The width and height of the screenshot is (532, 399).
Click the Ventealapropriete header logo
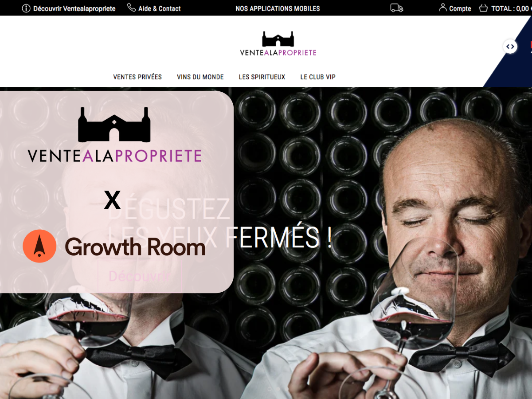click(278, 43)
